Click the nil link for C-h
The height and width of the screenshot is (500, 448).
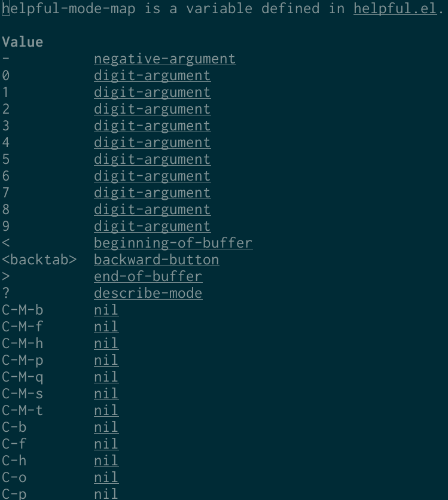(x=106, y=461)
